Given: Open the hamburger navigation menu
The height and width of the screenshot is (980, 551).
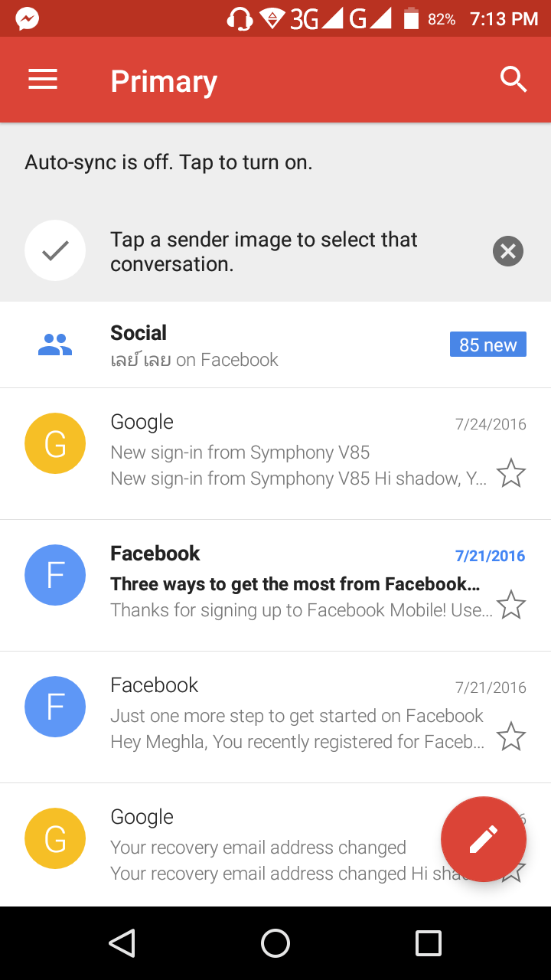Looking at the screenshot, I should click(43, 80).
